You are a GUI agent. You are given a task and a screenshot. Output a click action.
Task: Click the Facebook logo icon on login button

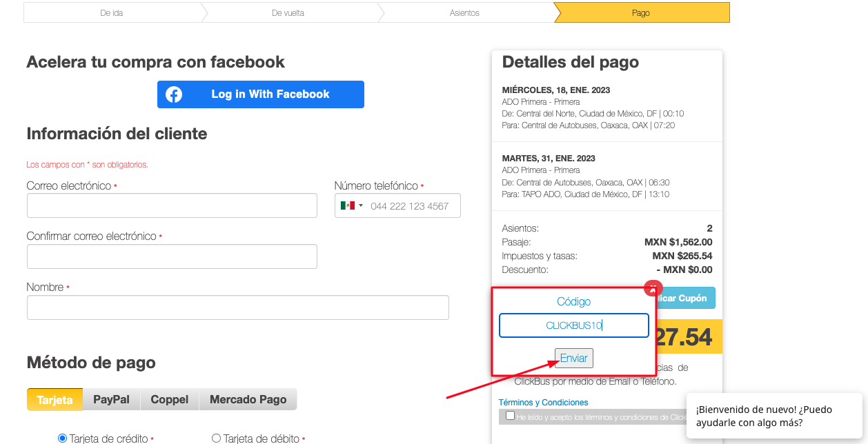pyautogui.click(x=174, y=94)
